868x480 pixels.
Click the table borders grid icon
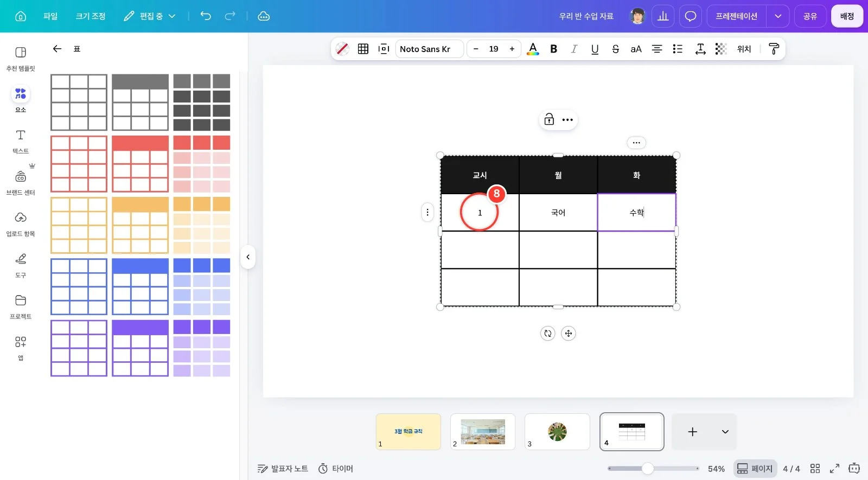click(x=363, y=49)
